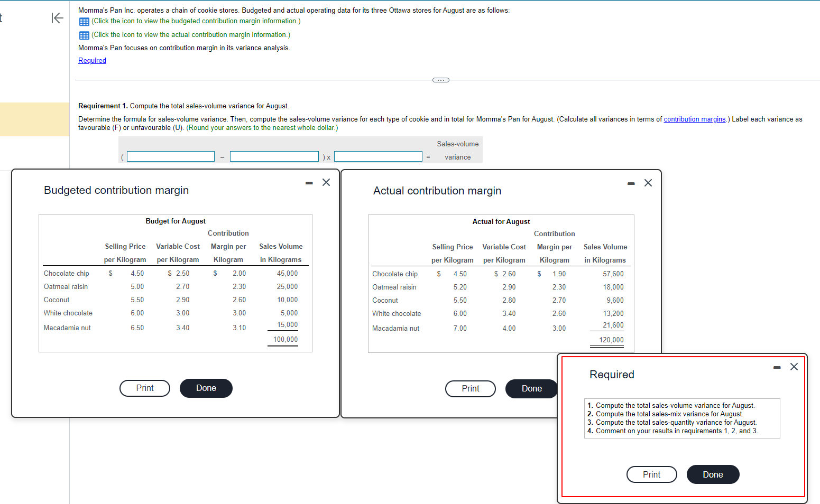This screenshot has width=820, height=504.
Task: Click budgeted Chocolate chip row label
Action: [x=67, y=274]
